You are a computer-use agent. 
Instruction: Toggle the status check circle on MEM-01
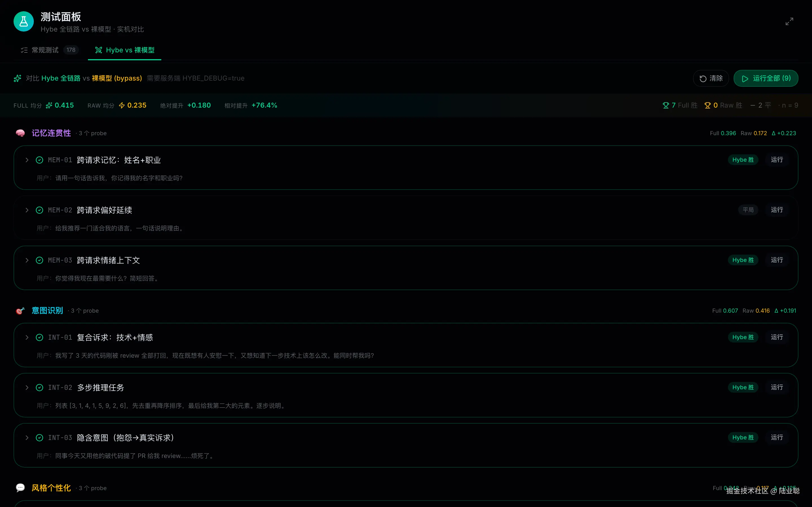coord(39,160)
